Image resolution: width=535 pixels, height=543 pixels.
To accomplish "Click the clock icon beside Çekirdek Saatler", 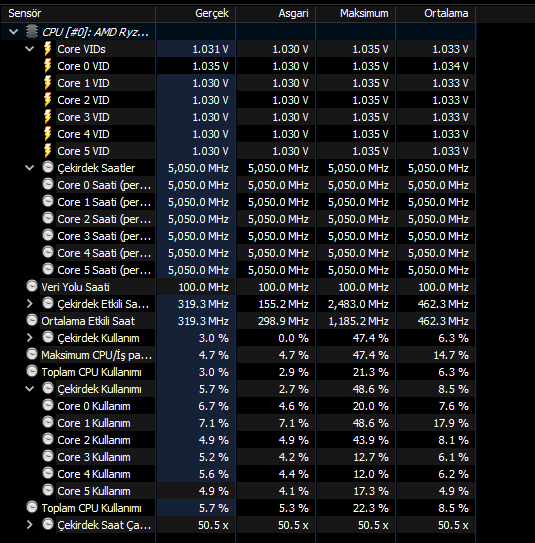I will pyautogui.click(x=48, y=167).
